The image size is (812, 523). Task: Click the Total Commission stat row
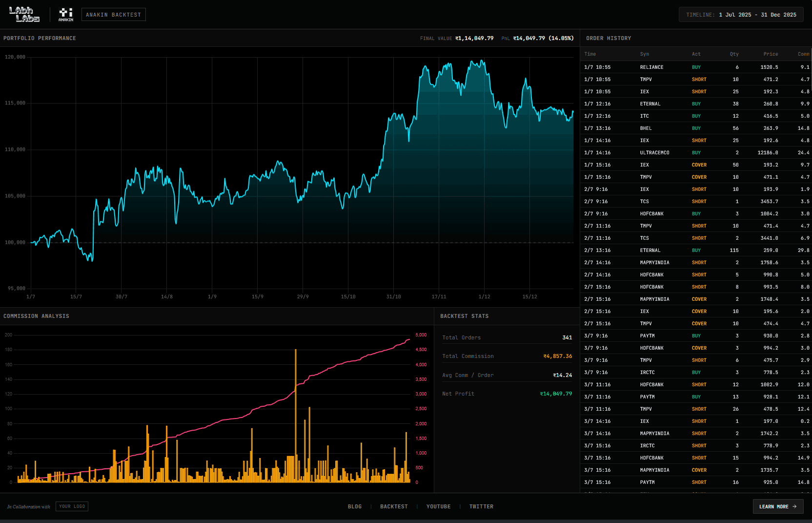click(x=507, y=356)
